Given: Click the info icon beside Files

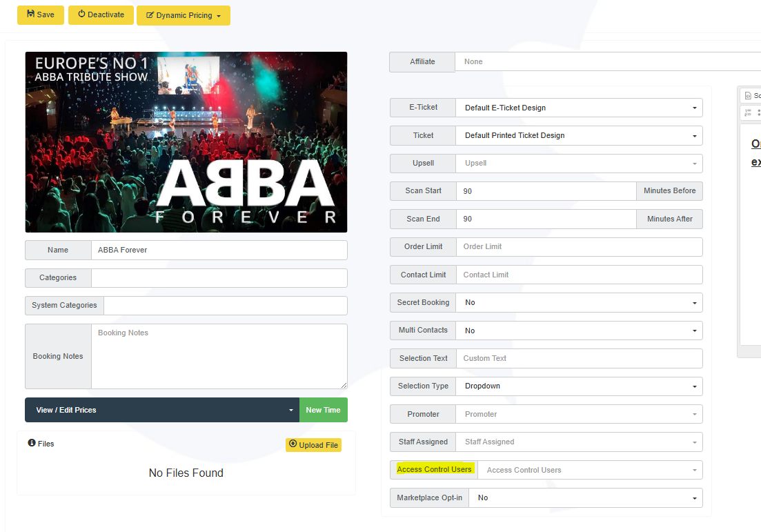Looking at the screenshot, I should coord(32,443).
